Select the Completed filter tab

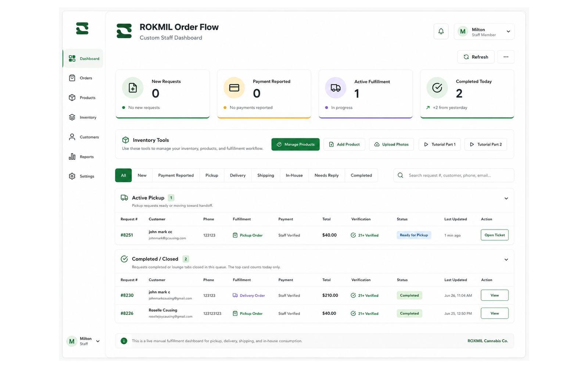[x=361, y=175]
